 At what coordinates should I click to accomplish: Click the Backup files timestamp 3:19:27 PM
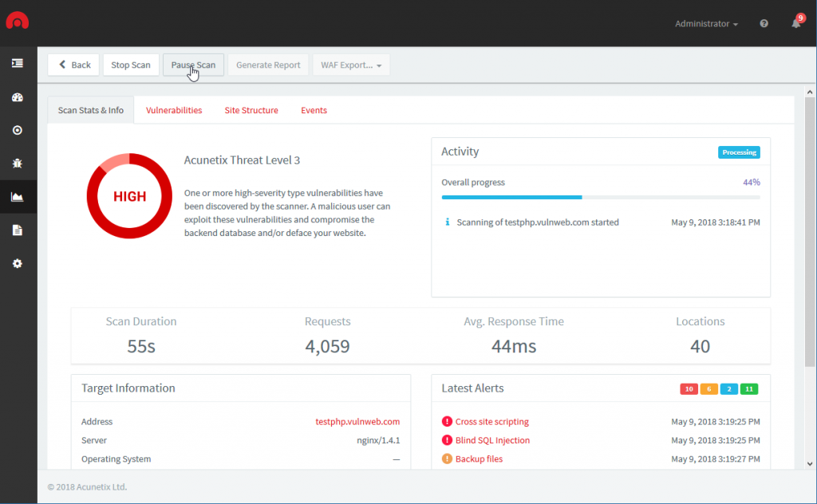(x=716, y=459)
